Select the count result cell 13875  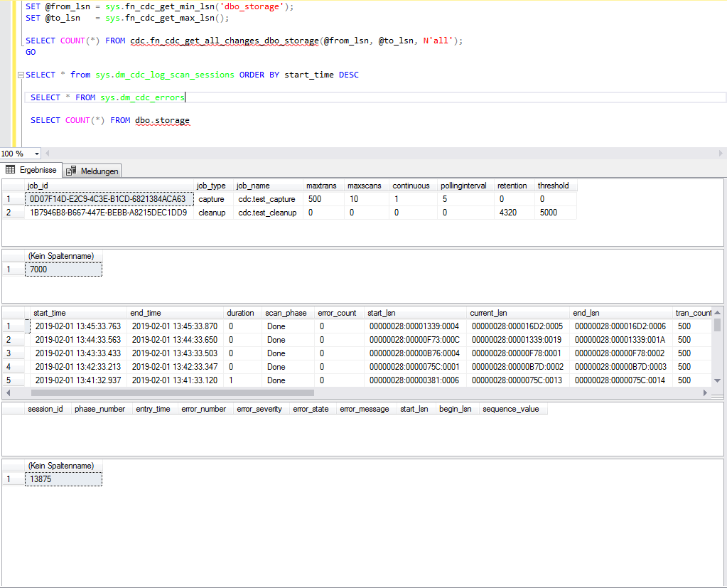(63, 479)
